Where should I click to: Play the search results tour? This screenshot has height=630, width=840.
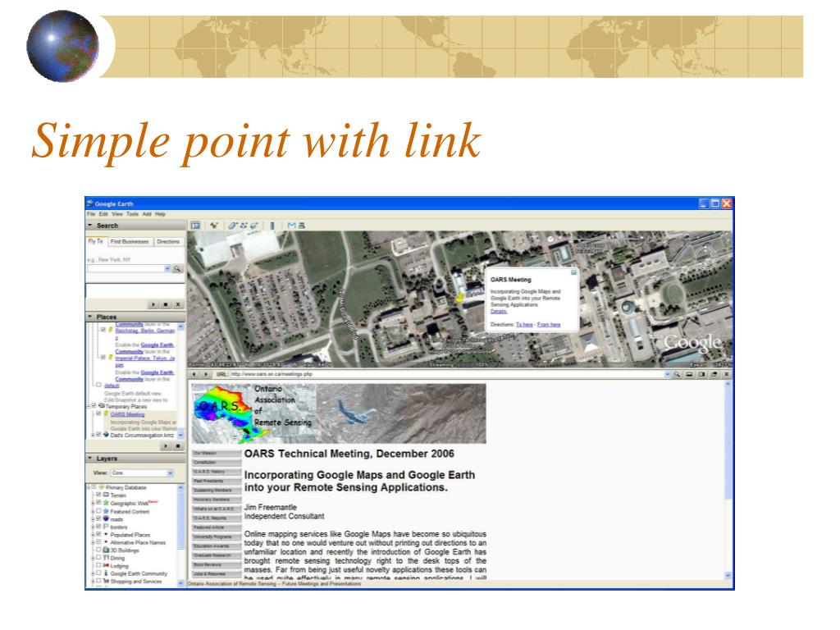coord(153,304)
